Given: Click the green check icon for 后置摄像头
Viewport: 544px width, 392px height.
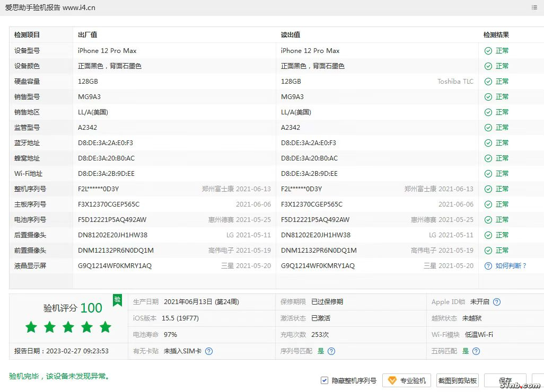Looking at the screenshot, I should pos(488,235).
